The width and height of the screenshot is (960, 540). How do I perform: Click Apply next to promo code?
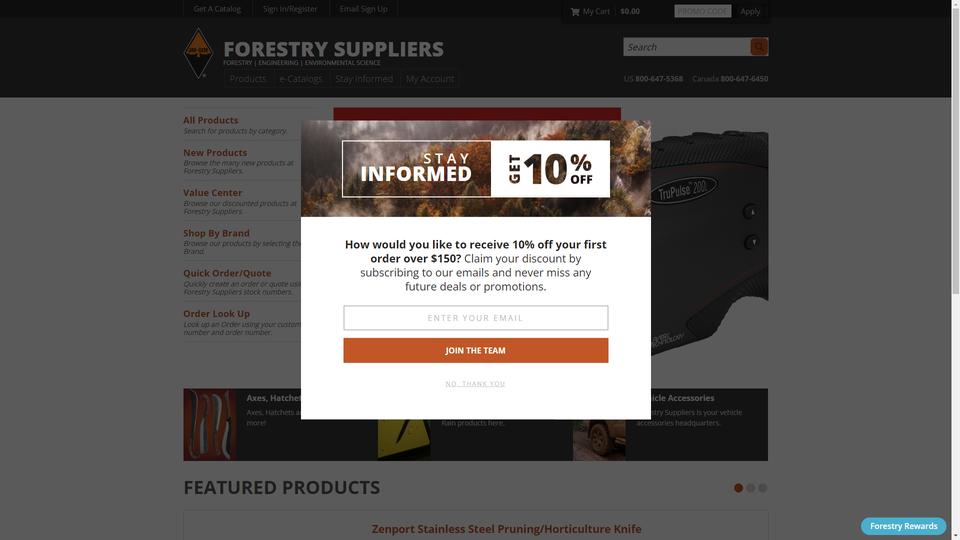click(x=750, y=11)
